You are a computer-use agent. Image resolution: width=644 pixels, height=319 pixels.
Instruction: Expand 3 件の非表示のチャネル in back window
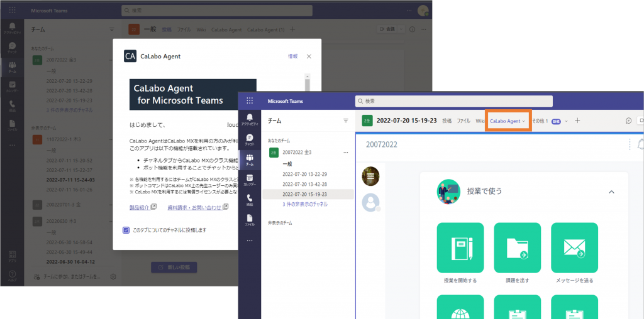click(x=69, y=110)
